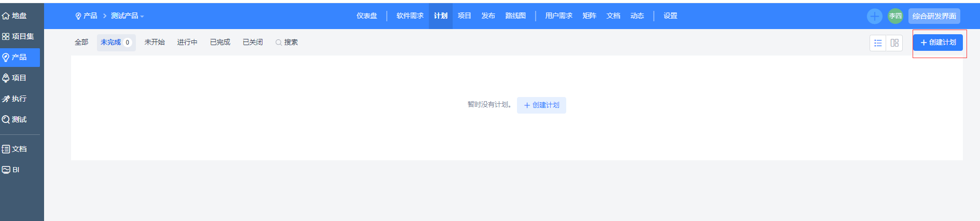Switch to list view
The width and height of the screenshot is (980, 221).
pos(878,43)
